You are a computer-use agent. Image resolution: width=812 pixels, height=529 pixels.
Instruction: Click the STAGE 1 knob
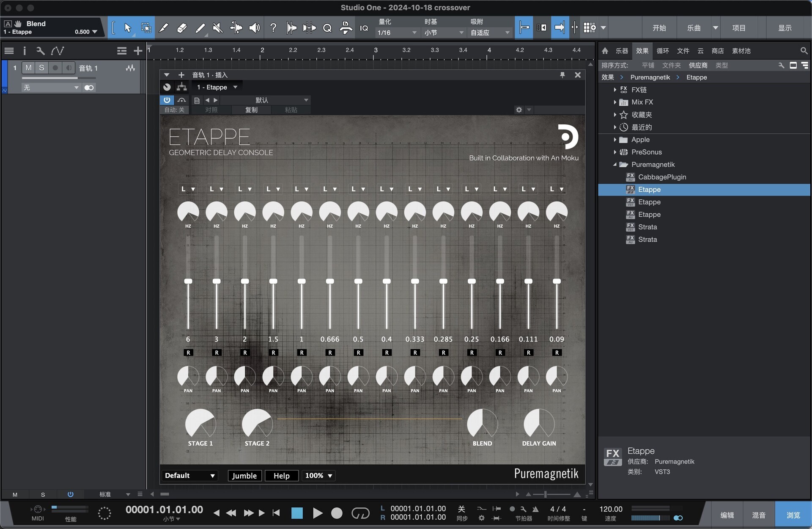[200, 424]
